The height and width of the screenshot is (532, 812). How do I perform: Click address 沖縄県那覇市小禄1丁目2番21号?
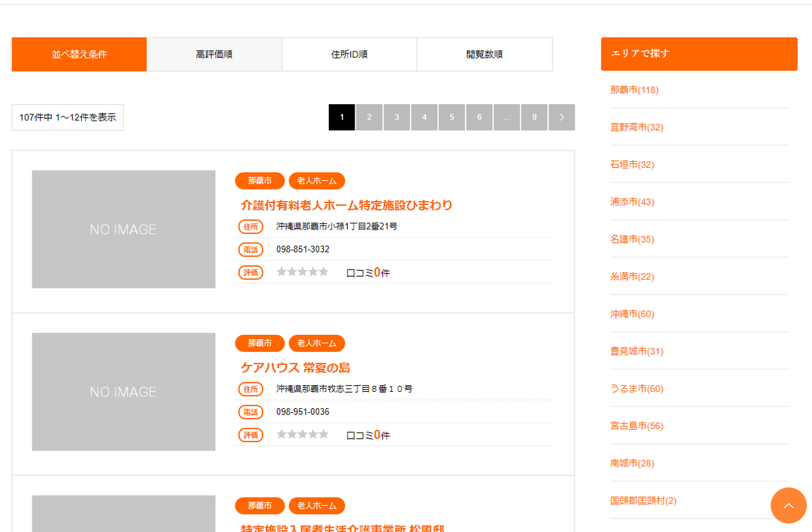point(336,226)
